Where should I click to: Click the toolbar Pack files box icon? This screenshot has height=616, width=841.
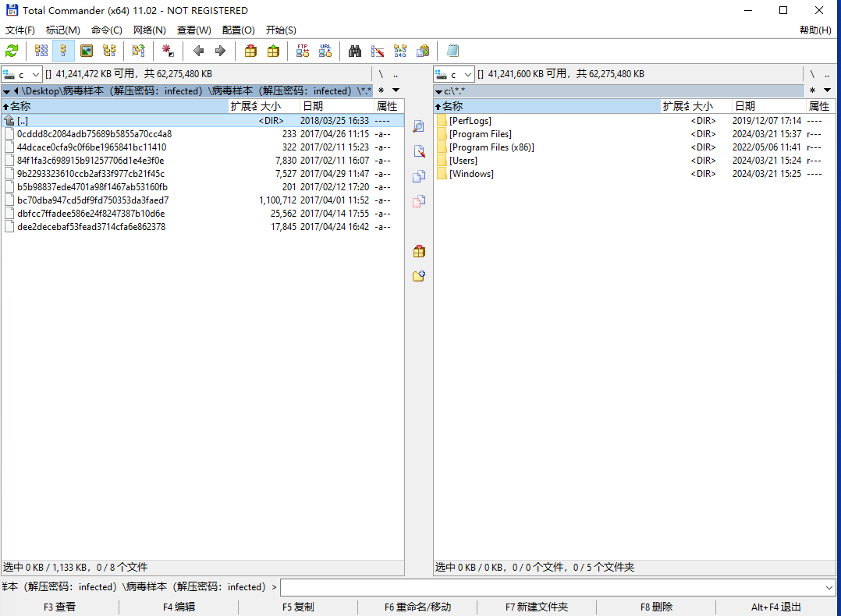point(250,51)
